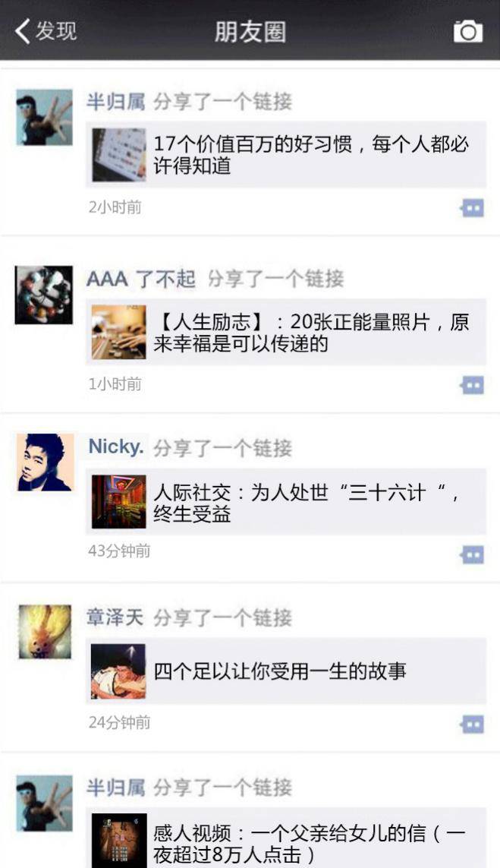Open comment menu under the 43分钟前 post
Image resolution: width=500 pixels, height=868 pixels.
pyautogui.click(x=472, y=554)
